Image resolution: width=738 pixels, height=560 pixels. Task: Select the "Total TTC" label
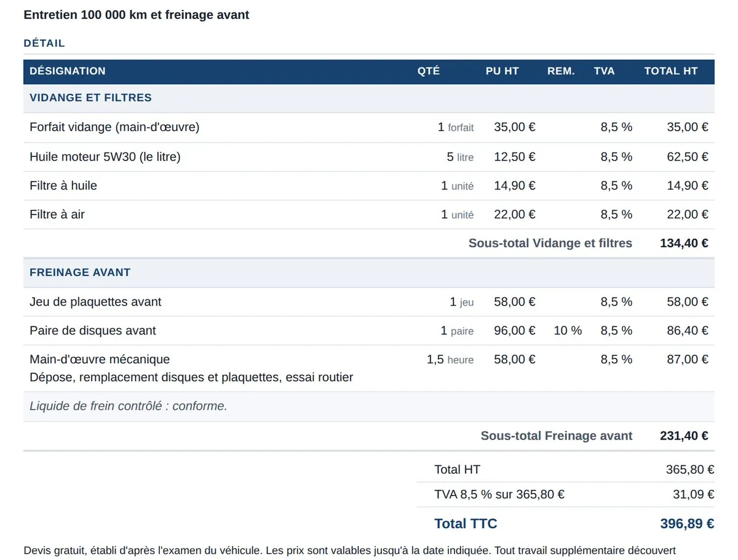click(x=466, y=524)
